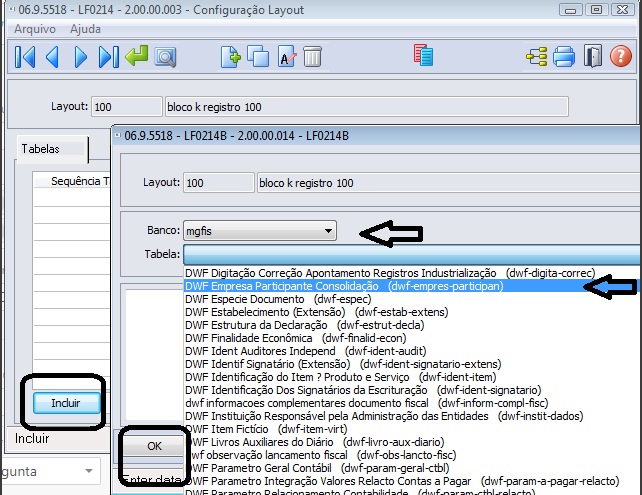The width and height of the screenshot is (642, 495).
Task: Click the Layout 100 field in main window
Action: (x=127, y=107)
